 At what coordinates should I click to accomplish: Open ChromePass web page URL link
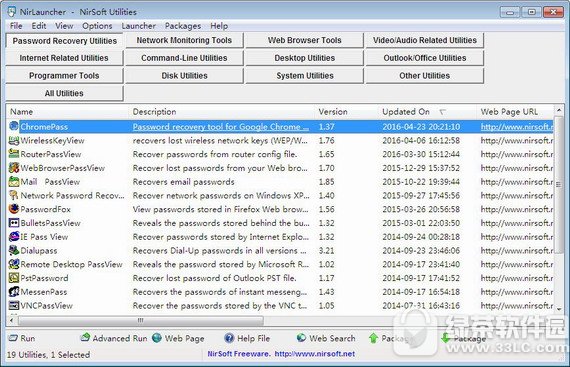click(x=517, y=127)
